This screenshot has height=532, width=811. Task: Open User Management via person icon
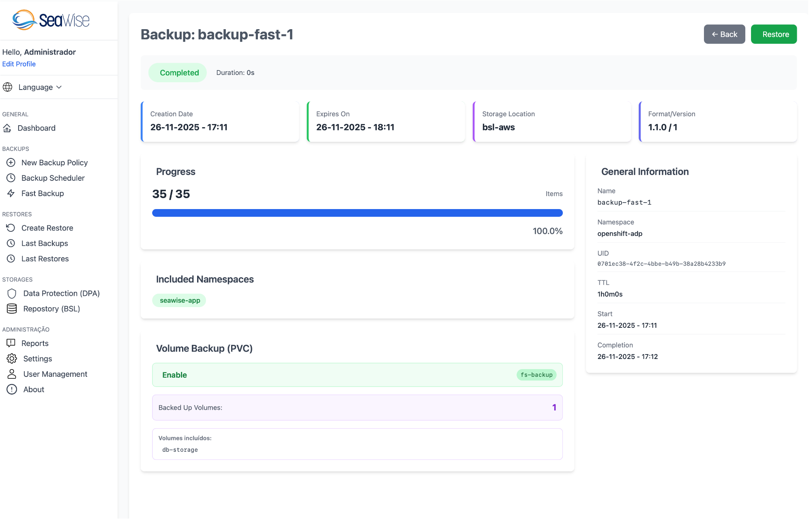click(11, 374)
